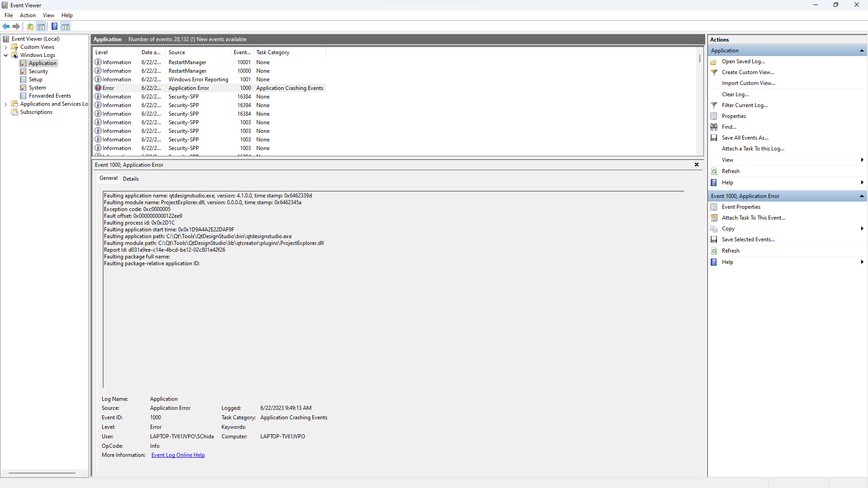The height and width of the screenshot is (488, 868).
Task: Click the Event Properties icon
Action: [714, 207]
